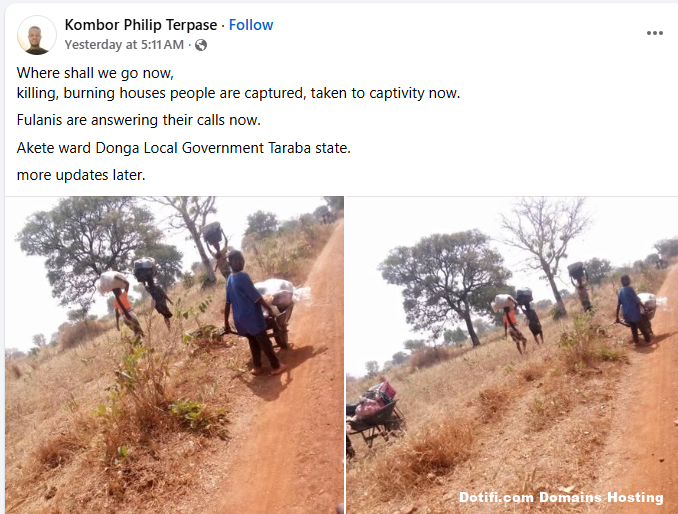The height and width of the screenshot is (514, 678).
Task: Click the parked wheelbarrow in right photo
Action: pos(374,415)
